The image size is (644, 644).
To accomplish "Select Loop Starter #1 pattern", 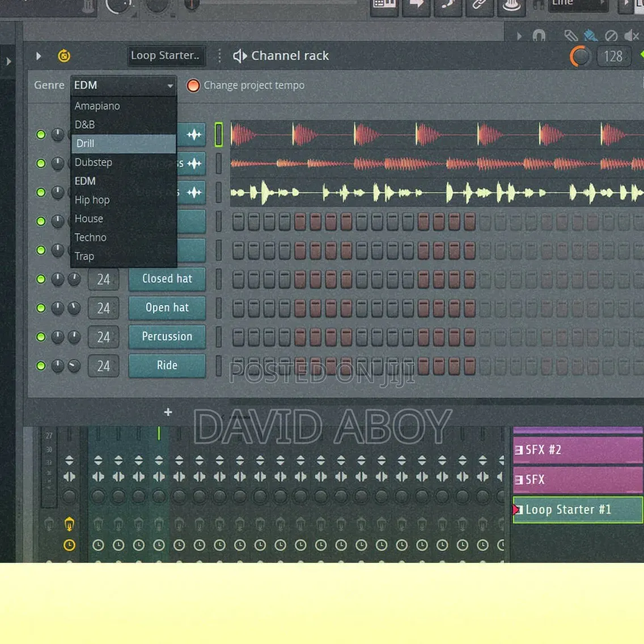I will 578,510.
